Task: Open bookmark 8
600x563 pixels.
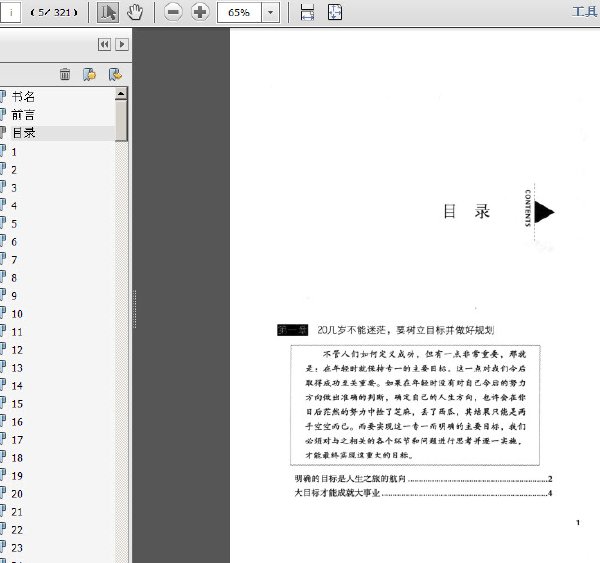Action: point(14,278)
